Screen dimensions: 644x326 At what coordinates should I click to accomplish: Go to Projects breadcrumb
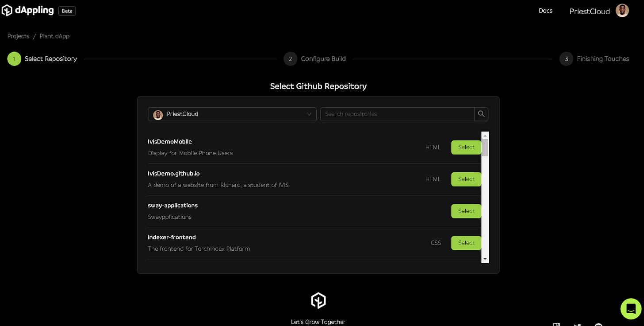[x=18, y=36]
